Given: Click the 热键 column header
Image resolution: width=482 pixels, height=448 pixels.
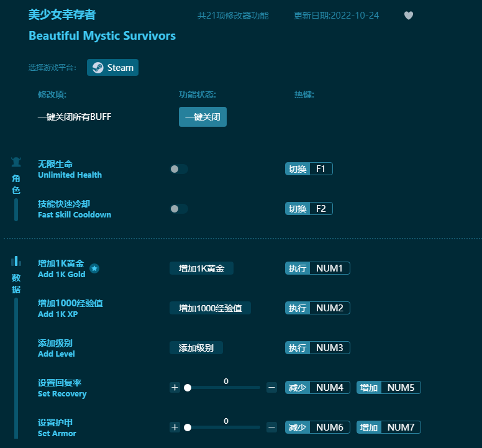Looking at the screenshot, I should point(304,94).
